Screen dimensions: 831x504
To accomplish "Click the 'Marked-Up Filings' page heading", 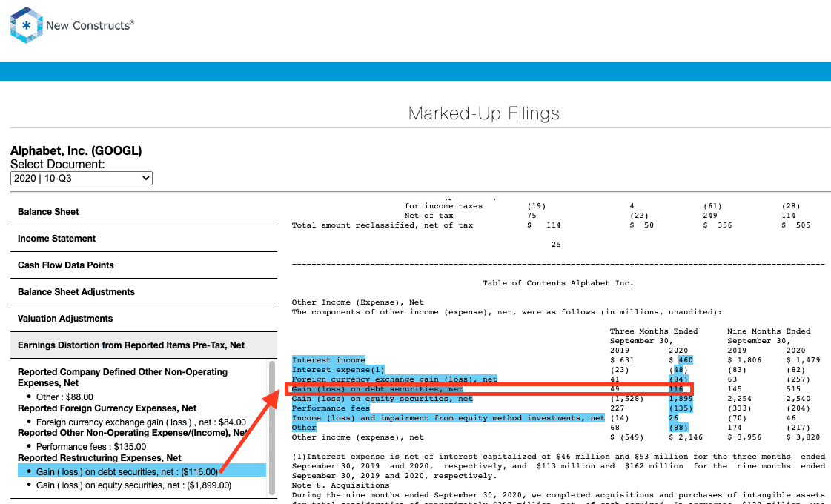I will click(484, 113).
